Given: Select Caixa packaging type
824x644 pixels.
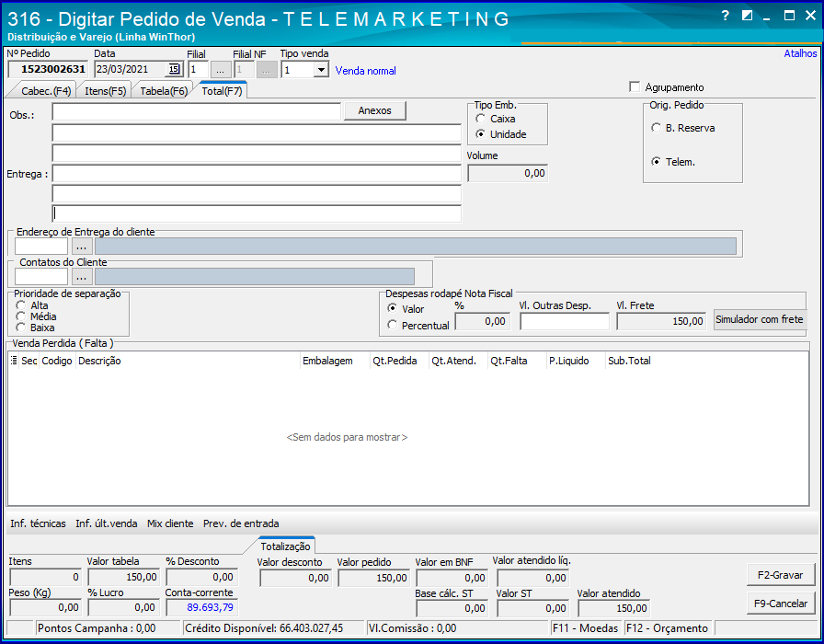Looking at the screenshot, I should click(480, 119).
